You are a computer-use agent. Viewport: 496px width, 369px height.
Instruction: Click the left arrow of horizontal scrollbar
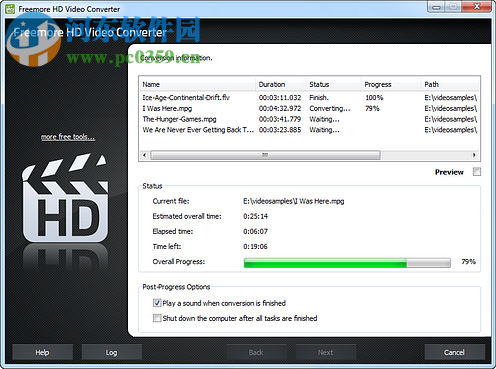[x=144, y=155]
